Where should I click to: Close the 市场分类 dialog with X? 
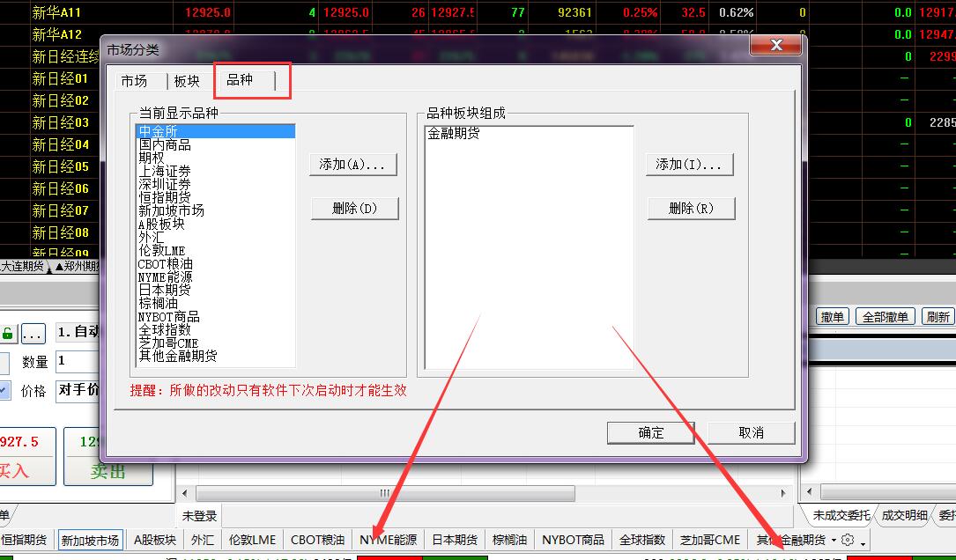coord(775,45)
